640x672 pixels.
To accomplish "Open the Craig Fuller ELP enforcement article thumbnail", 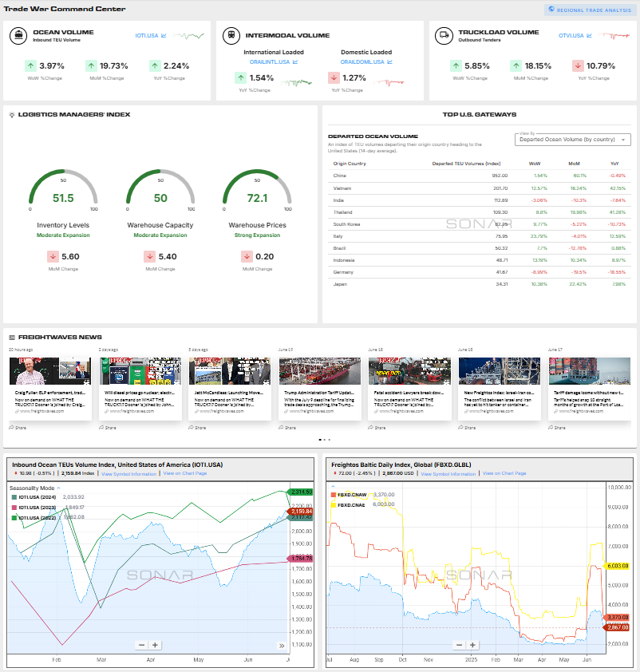I will (50, 371).
